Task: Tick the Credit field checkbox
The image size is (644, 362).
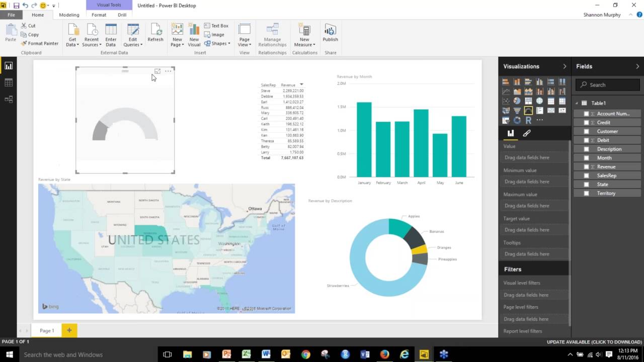Action: (x=586, y=123)
